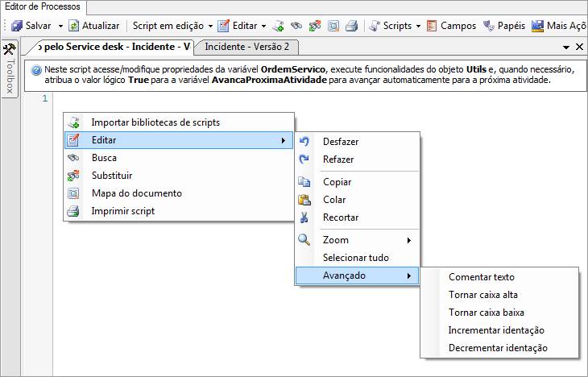Click toolbar document map icon
588x377 pixels.
(x=333, y=26)
